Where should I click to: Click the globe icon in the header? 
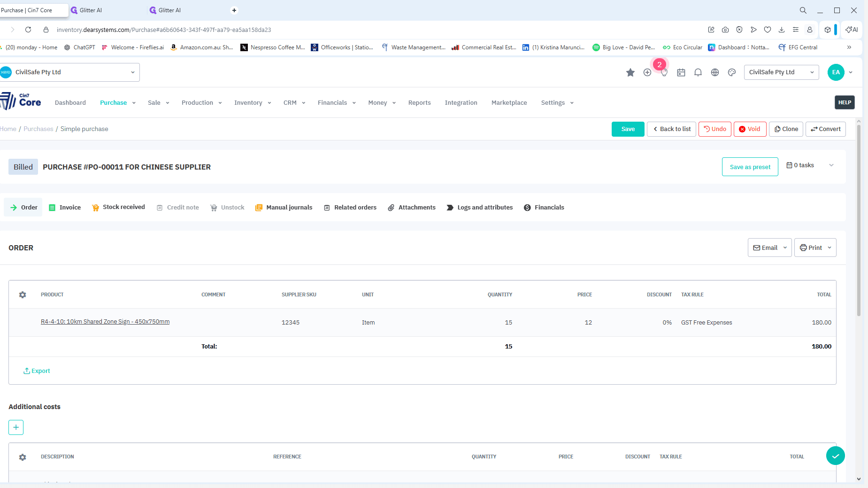(x=715, y=72)
